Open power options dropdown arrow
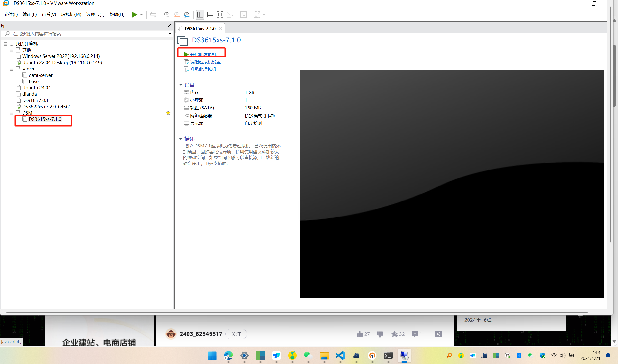Viewport: 618px width, 364px height. [141, 15]
